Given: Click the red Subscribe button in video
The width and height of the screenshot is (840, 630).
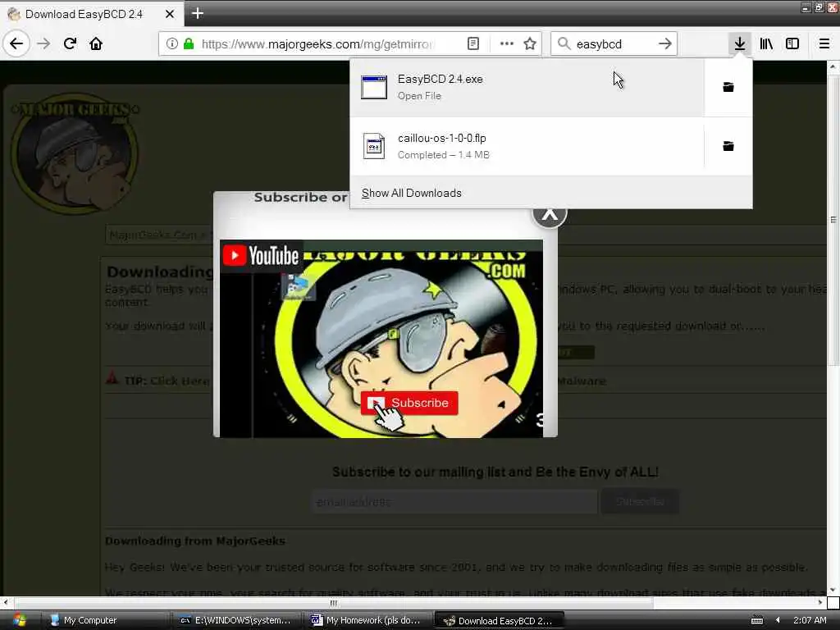Looking at the screenshot, I should click(409, 403).
